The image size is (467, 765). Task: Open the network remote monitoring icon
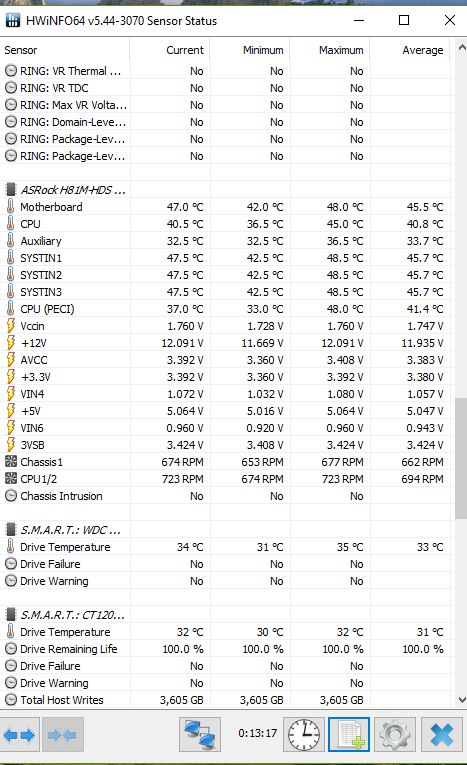tap(200, 734)
